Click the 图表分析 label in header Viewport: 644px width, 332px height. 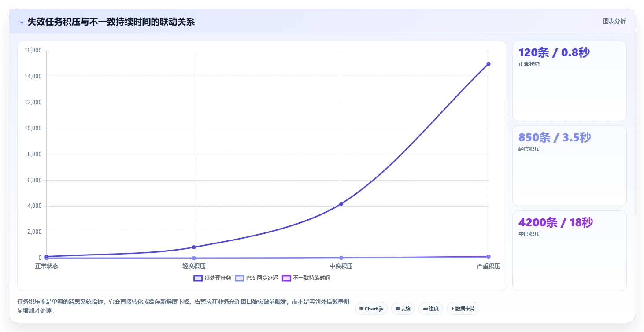click(614, 21)
